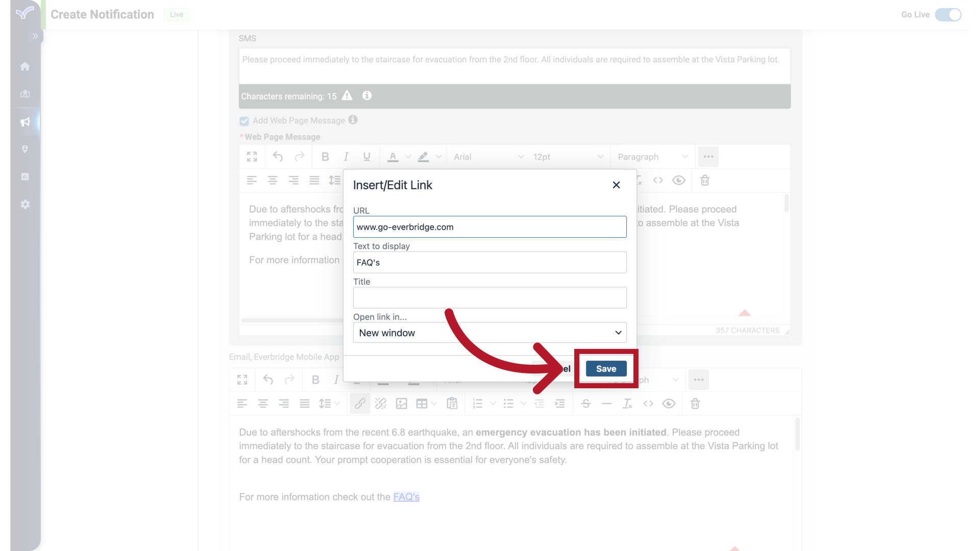Viewport: 980px width, 551px height.
Task: Click the URL input field
Action: click(490, 227)
